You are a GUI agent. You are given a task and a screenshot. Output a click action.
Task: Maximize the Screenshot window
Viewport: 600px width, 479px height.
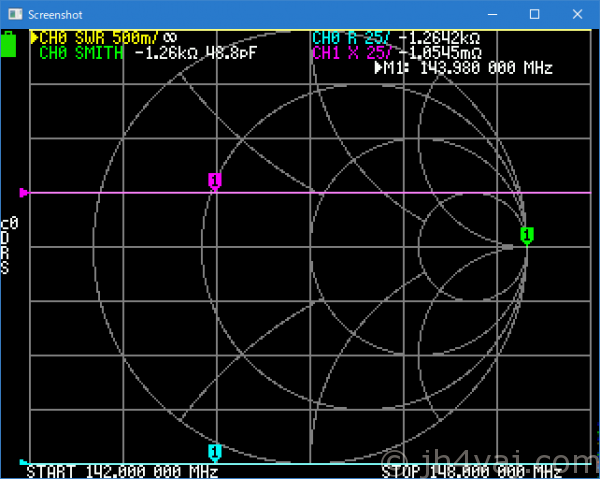point(535,15)
